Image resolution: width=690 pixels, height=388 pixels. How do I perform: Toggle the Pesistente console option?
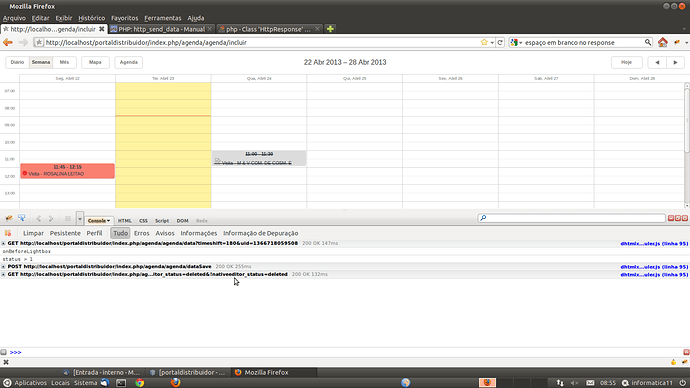(65, 233)
